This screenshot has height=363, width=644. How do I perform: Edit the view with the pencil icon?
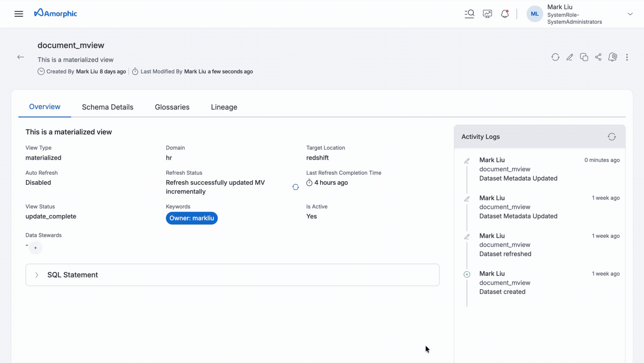tap(570, 57)
